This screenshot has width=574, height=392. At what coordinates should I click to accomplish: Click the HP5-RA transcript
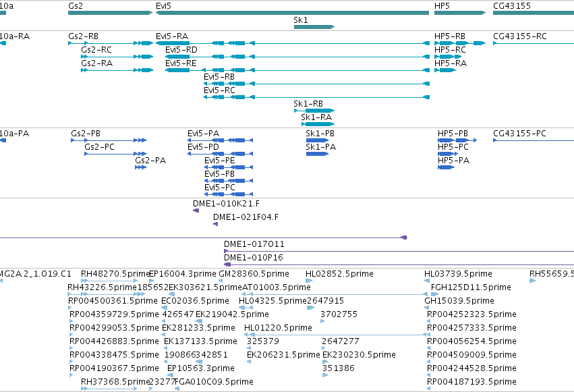point(445,70)
